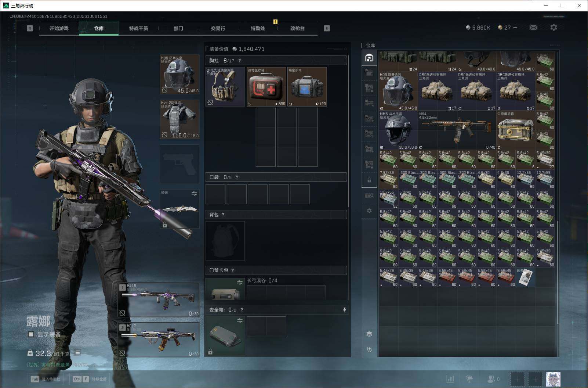Select 中级藏品箱 in warehouse
The height and width of the screenshot is (388, 588).
point(516,130)
